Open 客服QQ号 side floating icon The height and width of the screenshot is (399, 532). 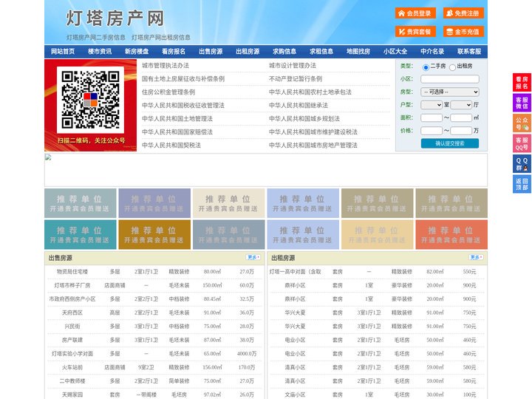(x=522, y=143)
